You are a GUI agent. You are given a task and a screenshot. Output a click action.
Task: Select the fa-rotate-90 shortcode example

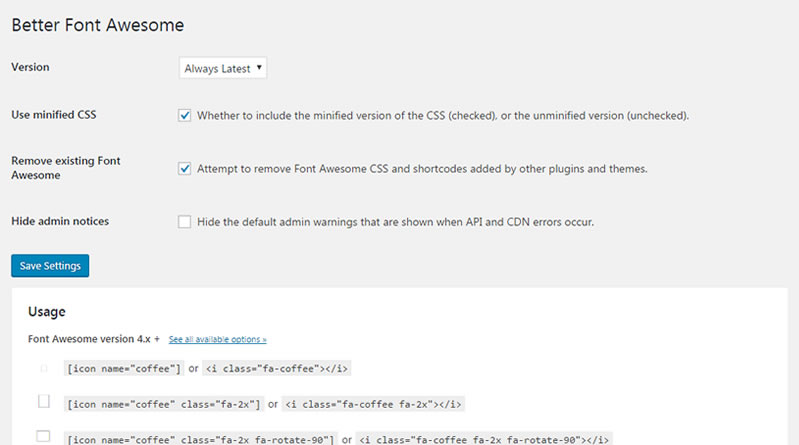pyautogui.click(x=201, y=439)
